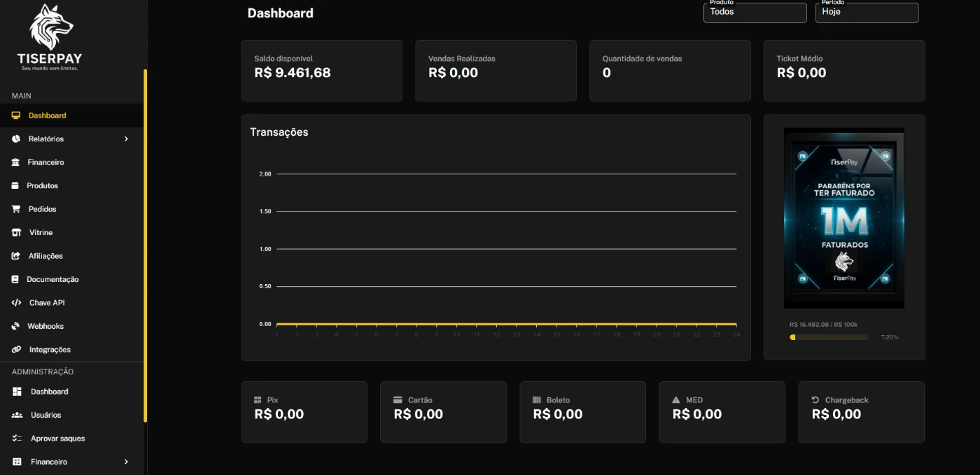The width and height of the screenshot is (980, 475).
Task: Click the Chave API code icon
Action: (16, 303)
